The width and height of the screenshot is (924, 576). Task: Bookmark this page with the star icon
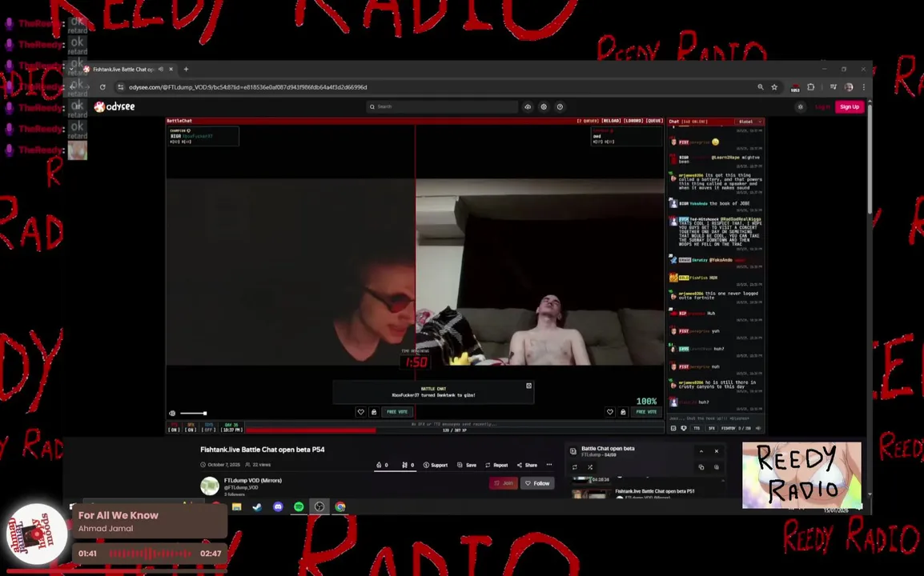(x=774, y=87)
